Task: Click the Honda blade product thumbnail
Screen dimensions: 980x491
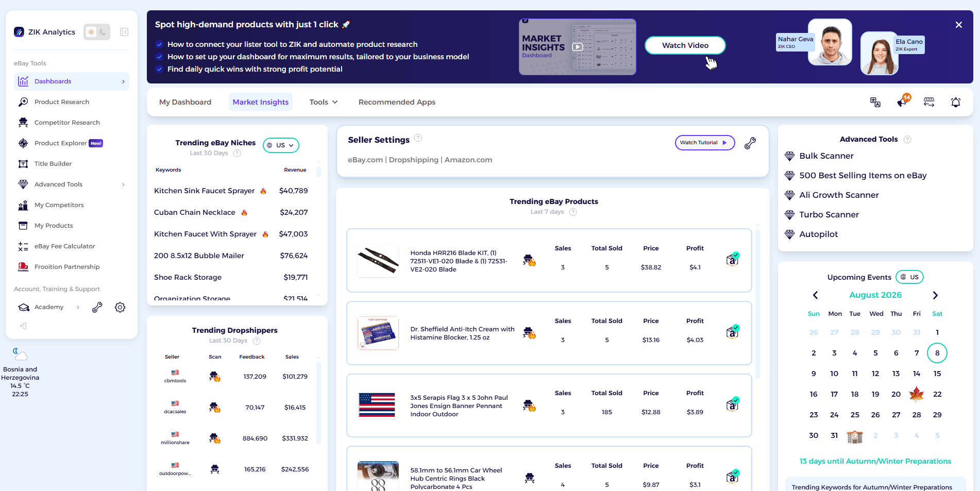Action: [378, 260]
